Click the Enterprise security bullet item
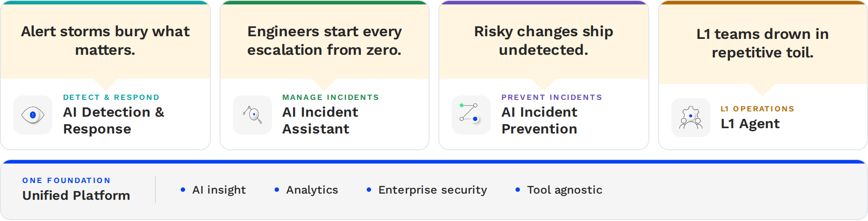This screenshot has height=221, width=868. point(427,190)
